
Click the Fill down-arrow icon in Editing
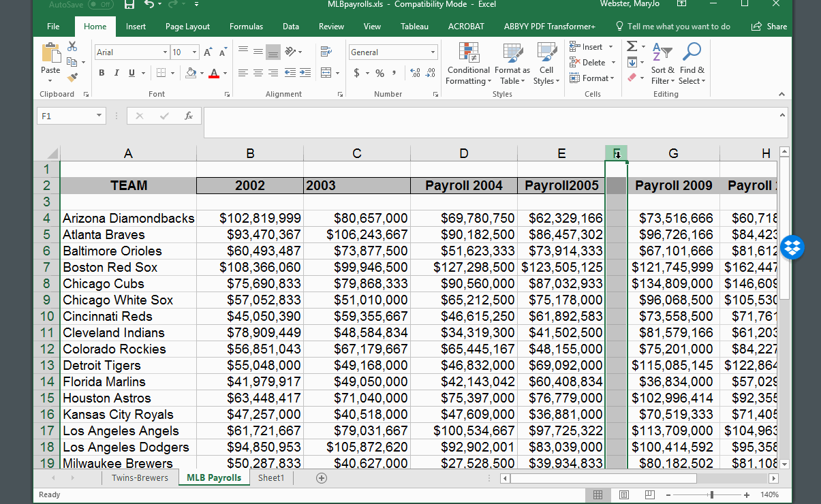pyautogui.click(x=632, y=62)
